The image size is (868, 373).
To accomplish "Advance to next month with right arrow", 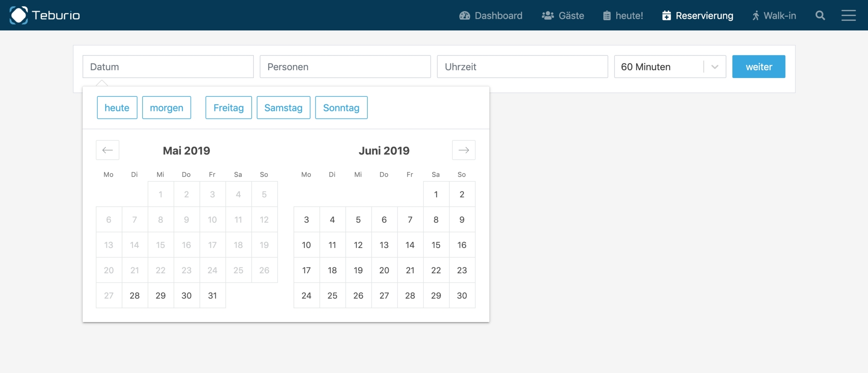I will pos(463,150).
